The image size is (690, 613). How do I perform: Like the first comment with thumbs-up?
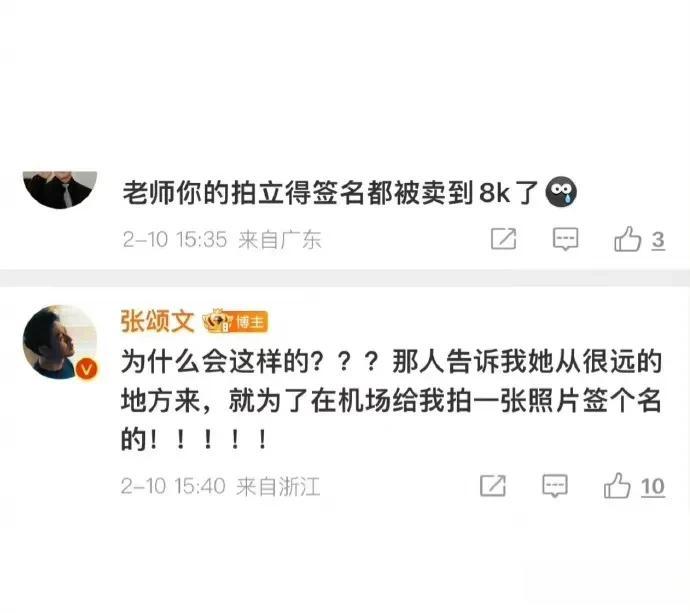tap(627, 239)
